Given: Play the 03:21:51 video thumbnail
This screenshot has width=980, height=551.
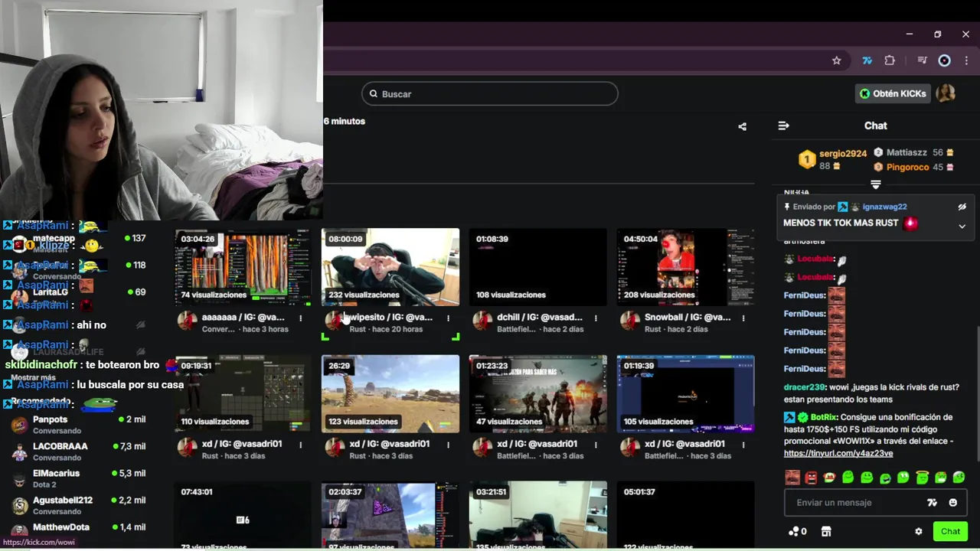Looking at the screenshot, I should pos(538,515).
